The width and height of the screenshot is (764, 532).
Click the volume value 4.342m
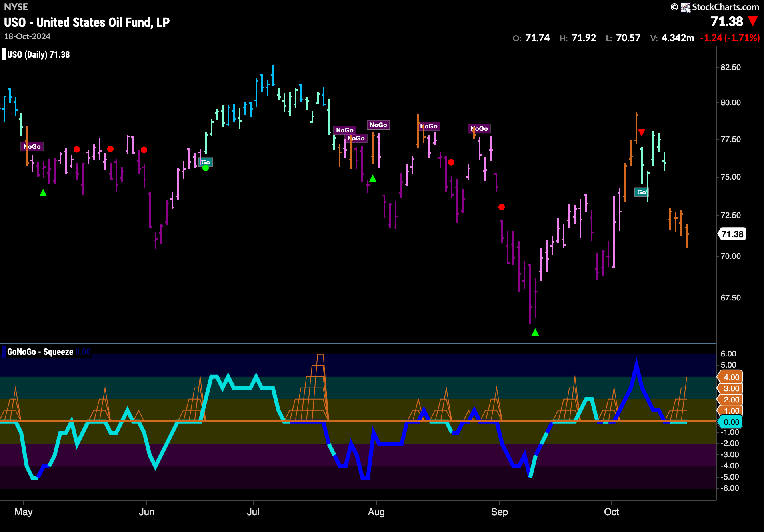(678, 38)
